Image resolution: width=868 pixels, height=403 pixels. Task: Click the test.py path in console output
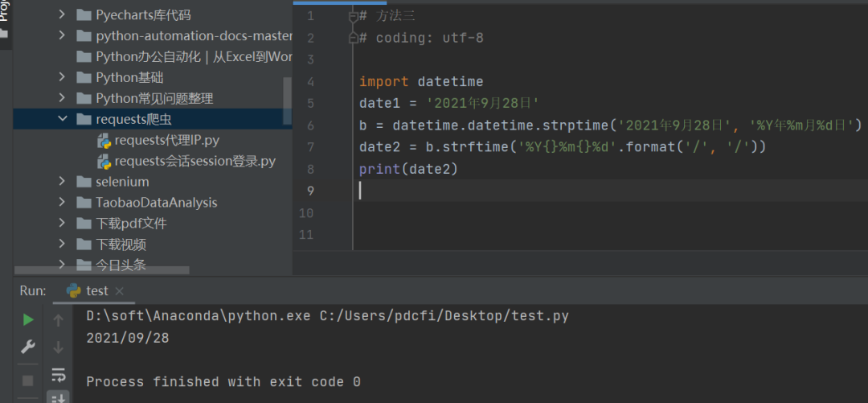tap(444, 316)
